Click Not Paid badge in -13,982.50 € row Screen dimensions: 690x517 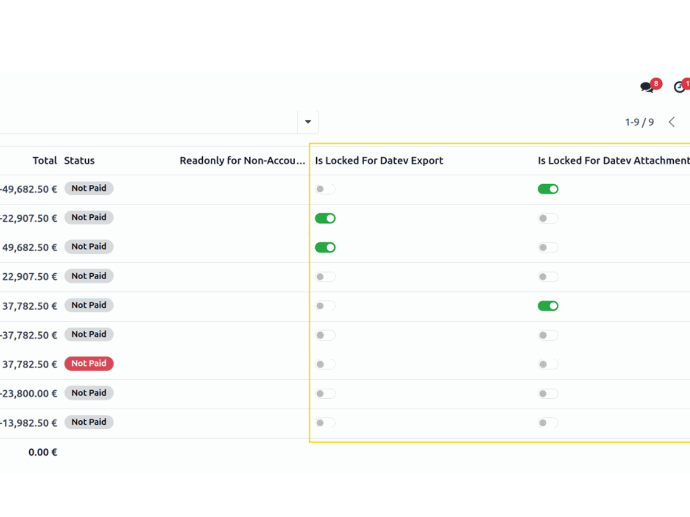89,422
